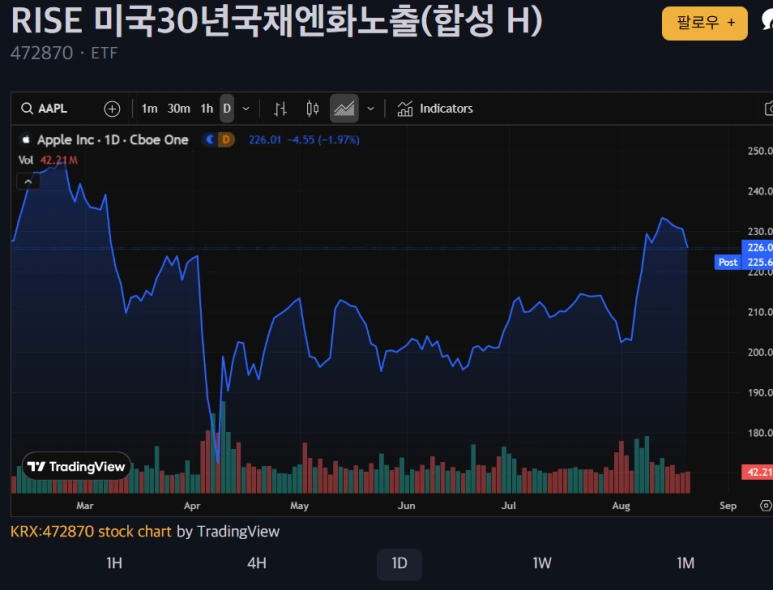
Task: Click the Apr label on the time axis
Action: [x=192, y=506]
